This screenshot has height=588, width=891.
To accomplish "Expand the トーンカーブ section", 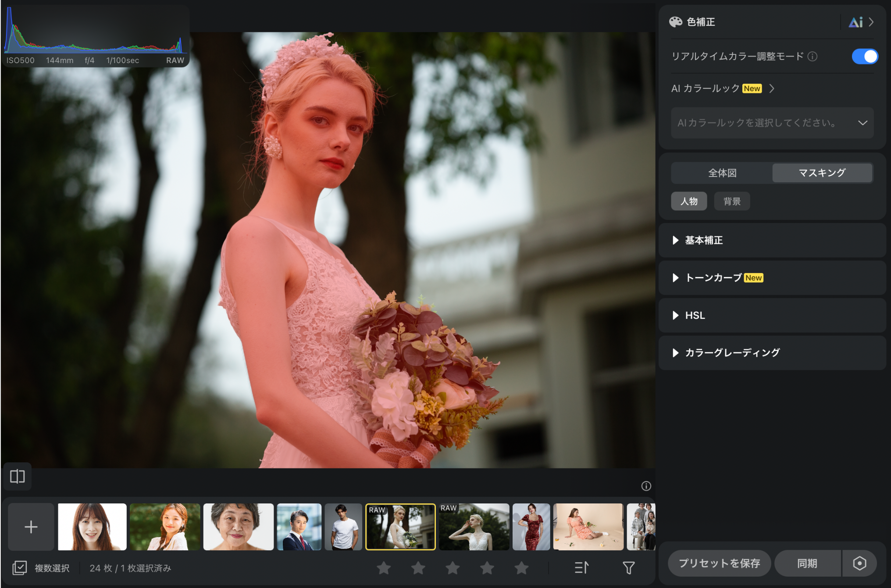I will [772, 278].
